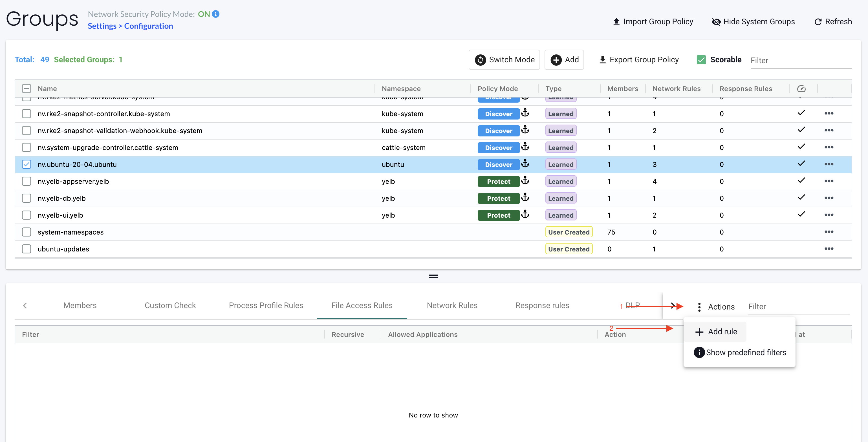Check the nv.yelb-ui.yelb checkbox

coord(26,215)
